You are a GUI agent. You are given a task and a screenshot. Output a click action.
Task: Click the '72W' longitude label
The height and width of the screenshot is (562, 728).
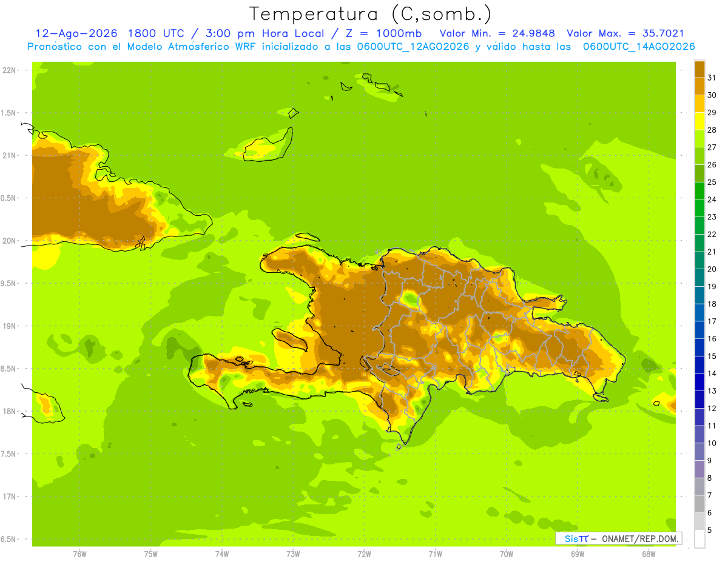click(x=364, y=554)
